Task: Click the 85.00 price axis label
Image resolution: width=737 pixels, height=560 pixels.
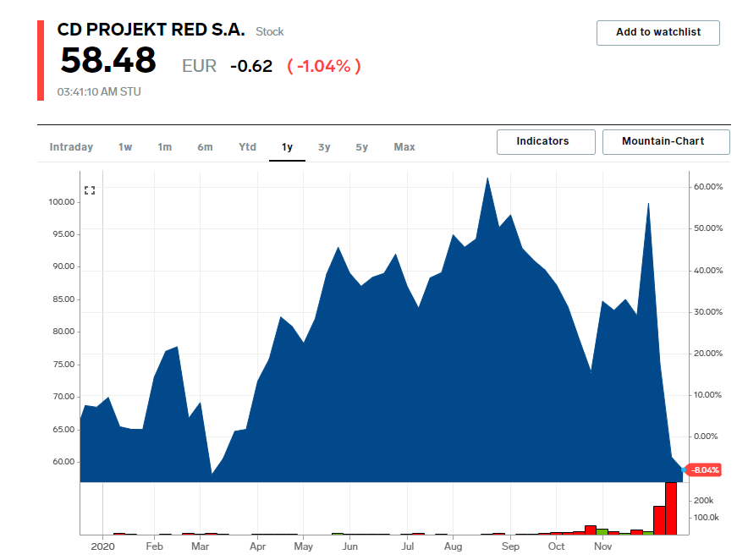Action: pos(63,299)
